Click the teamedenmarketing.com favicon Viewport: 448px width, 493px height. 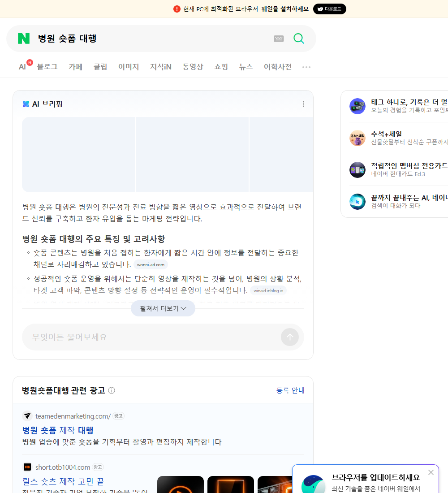(x=27, y=416)
